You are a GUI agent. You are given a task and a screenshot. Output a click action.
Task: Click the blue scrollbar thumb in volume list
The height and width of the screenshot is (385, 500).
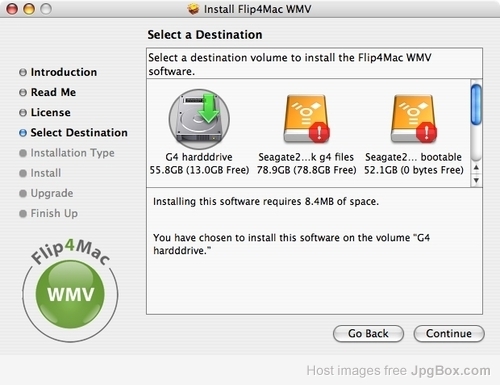tap(476, 105)
